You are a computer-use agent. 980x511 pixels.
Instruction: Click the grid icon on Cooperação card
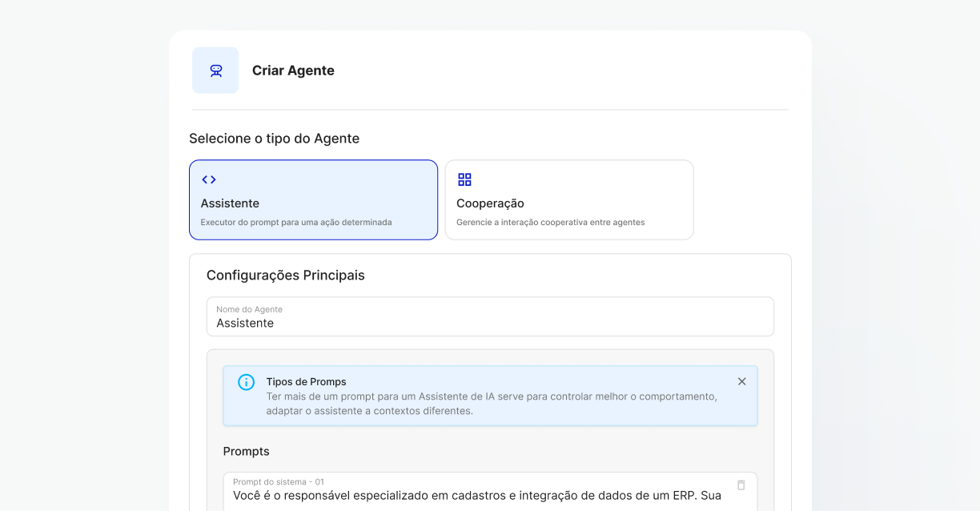click(464, 179)
